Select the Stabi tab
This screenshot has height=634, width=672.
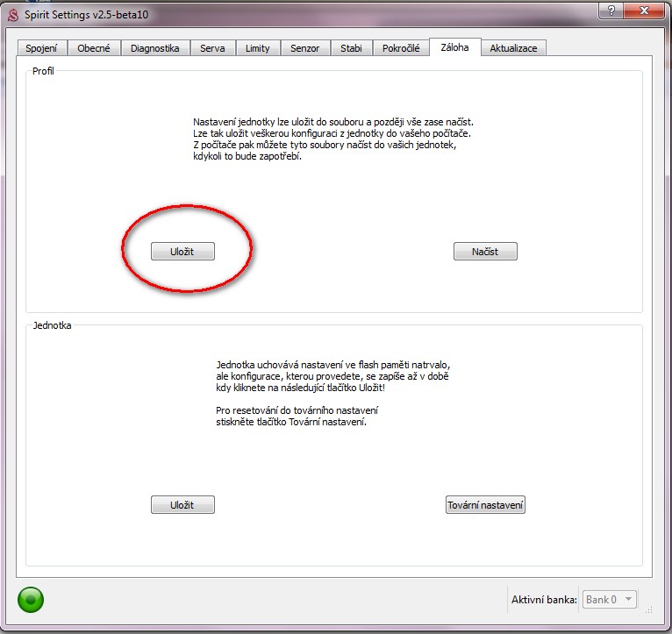[x=351, y=48]
